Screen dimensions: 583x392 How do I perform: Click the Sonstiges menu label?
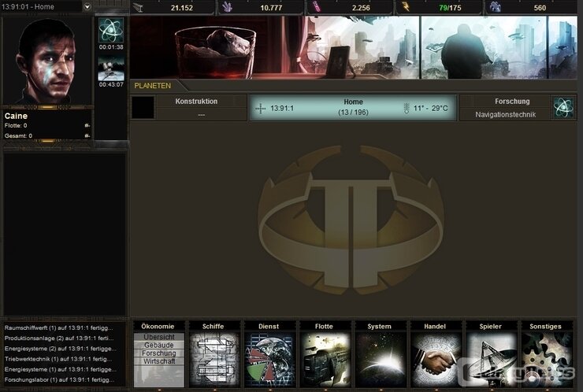tap(545, 326)
